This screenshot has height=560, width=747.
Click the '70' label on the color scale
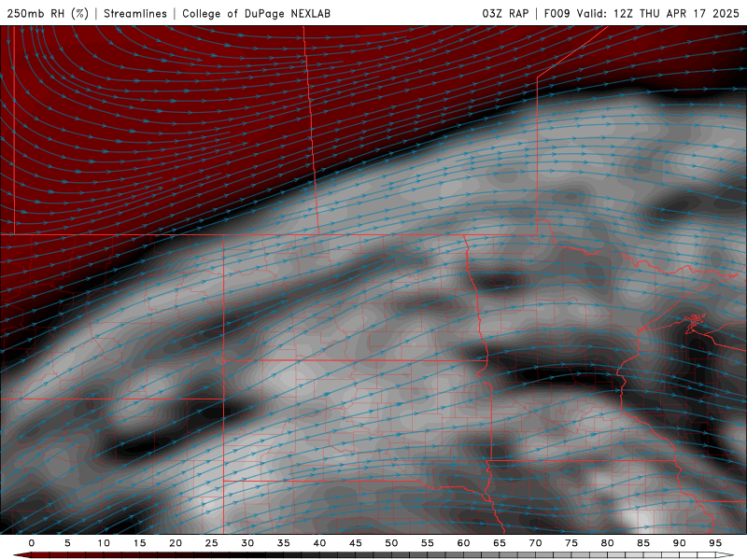pos(535,543)
